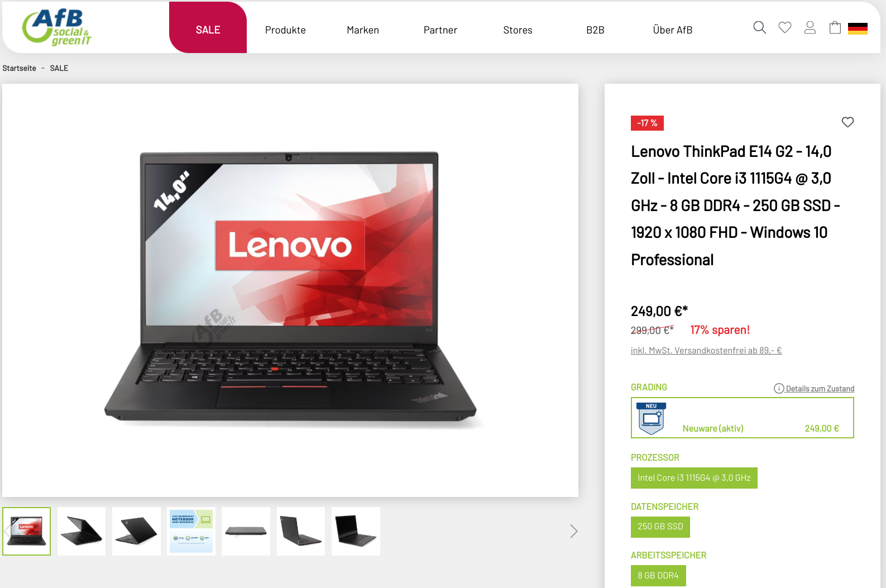This screenshot has height=588, width=886.
Task: Open inkl. MwSt. Versandkostenfrei link
Action: click(706, 351)
